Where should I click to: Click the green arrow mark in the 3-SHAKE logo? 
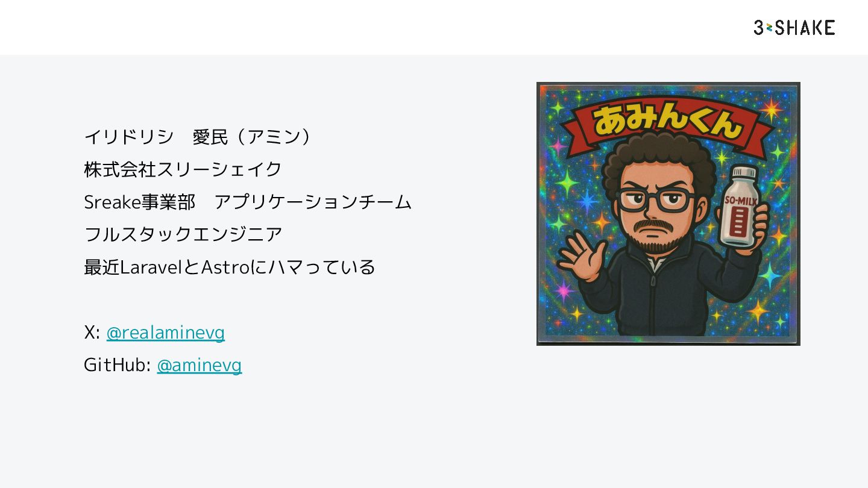tap(769, 27)
